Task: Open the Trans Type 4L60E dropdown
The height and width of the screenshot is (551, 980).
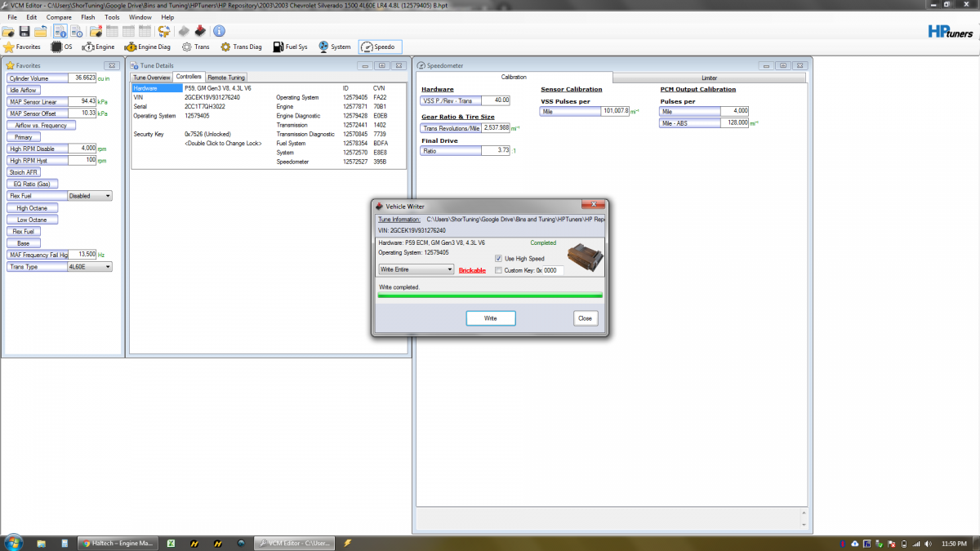Action: point(90,267)
